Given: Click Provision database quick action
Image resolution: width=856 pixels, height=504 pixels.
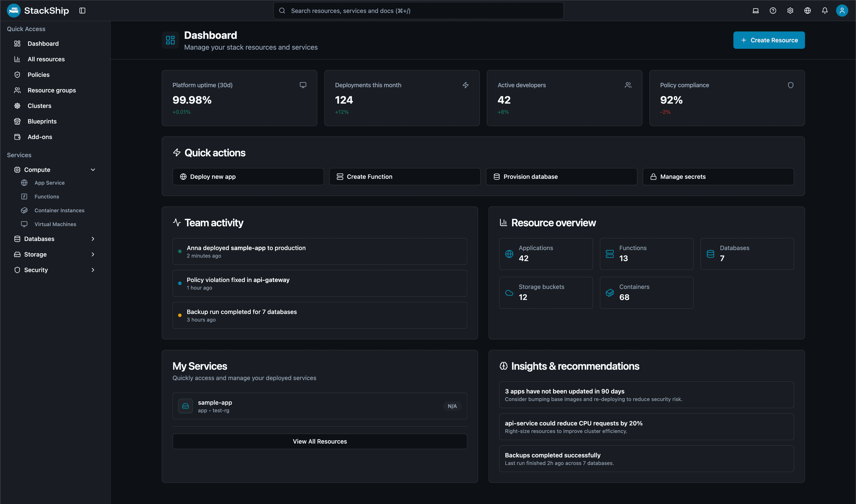Looking at the screenshot, I should (x=561, y=177).
